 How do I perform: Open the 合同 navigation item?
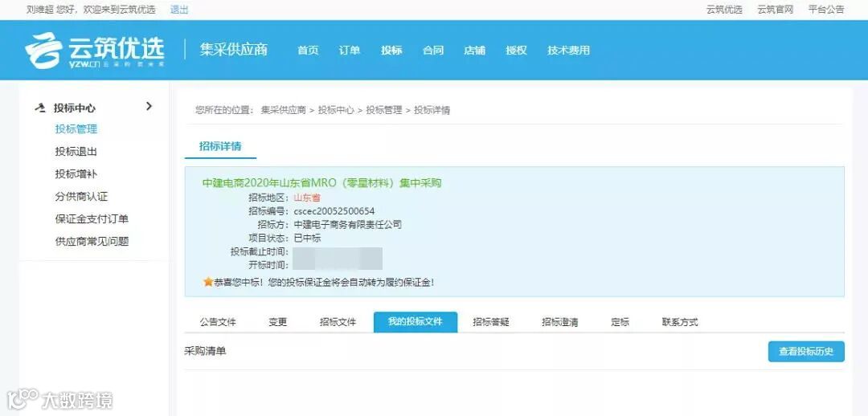pyautogui.click(x=433, y=51)
